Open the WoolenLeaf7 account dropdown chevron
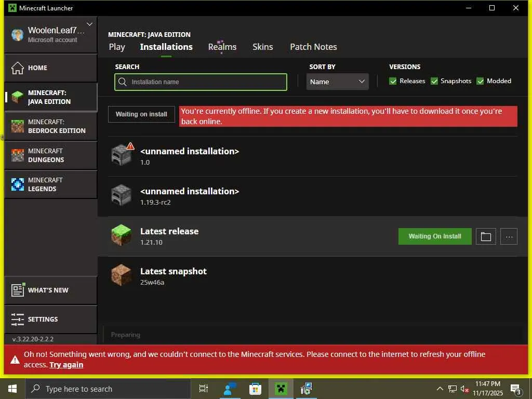The height and width of the screenshot is (399, 532). coord(89,24)
